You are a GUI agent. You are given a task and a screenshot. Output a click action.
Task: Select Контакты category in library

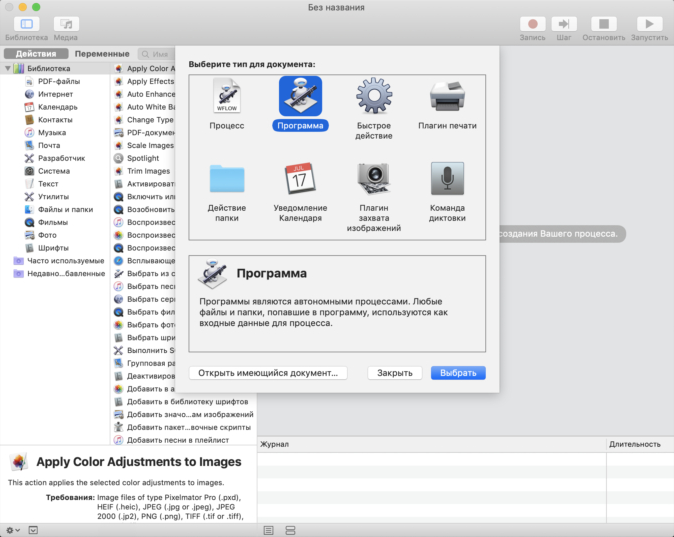[55, 120]
